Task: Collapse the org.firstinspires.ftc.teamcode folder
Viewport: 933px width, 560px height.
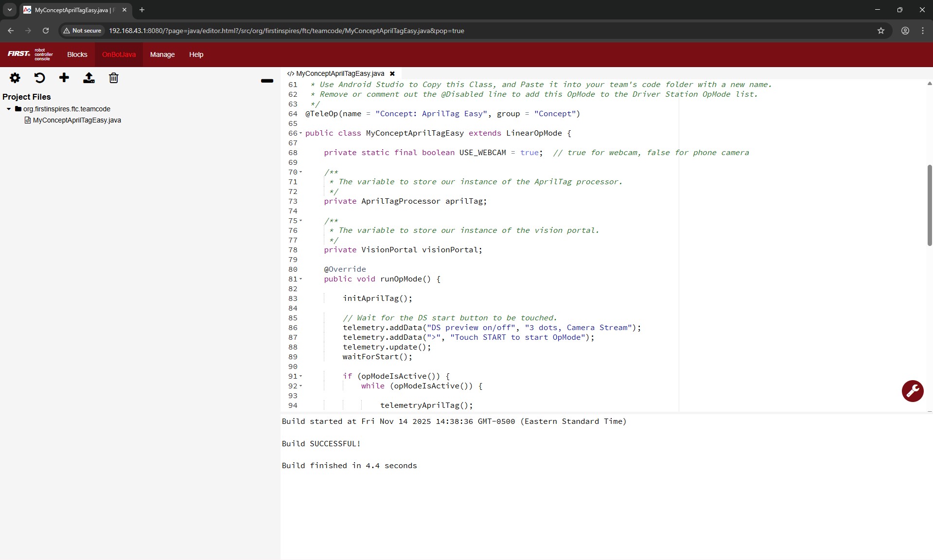Action: [9, 109]
